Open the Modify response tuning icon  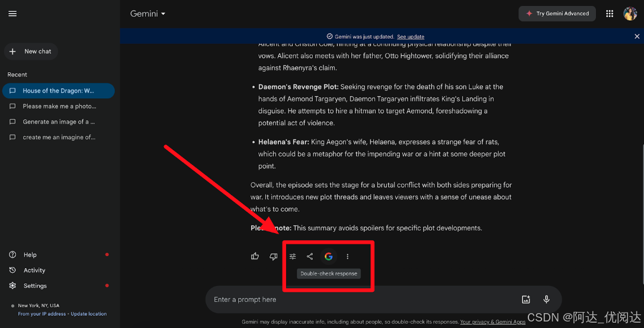point(293,256)
